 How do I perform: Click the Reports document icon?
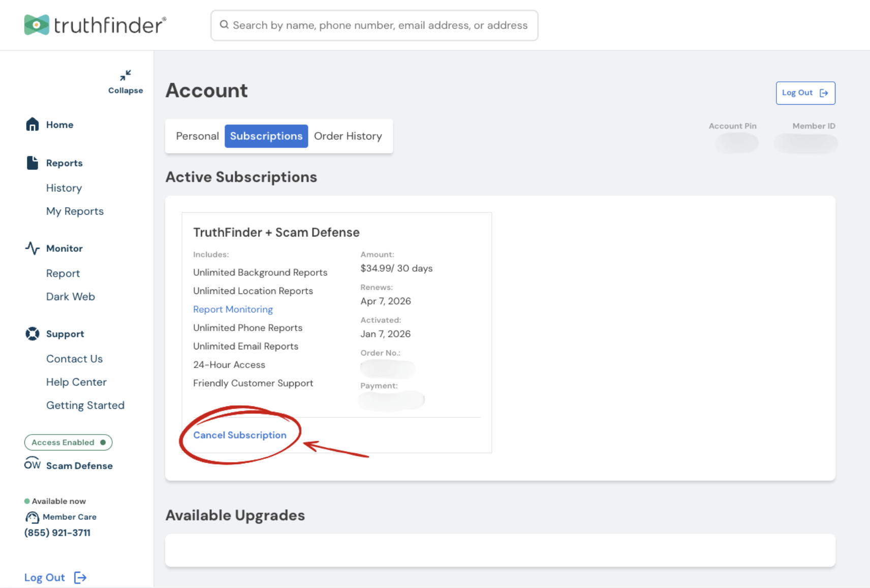(x=33, y=163)
